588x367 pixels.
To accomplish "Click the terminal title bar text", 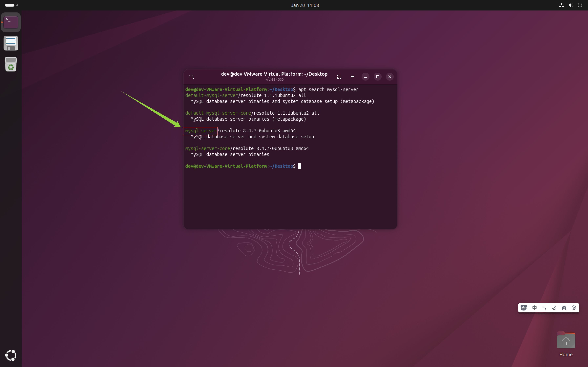I will click(274, 74).
